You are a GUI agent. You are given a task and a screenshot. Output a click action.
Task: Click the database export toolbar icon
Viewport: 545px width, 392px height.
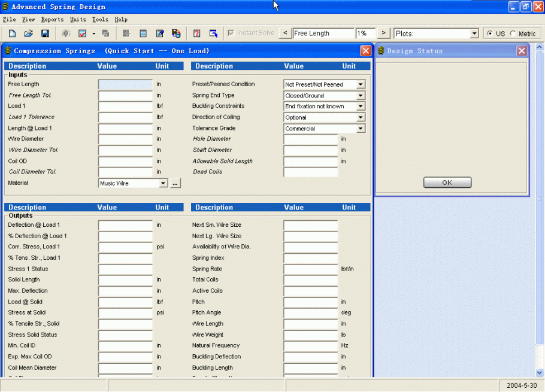[x=177, y=33]
